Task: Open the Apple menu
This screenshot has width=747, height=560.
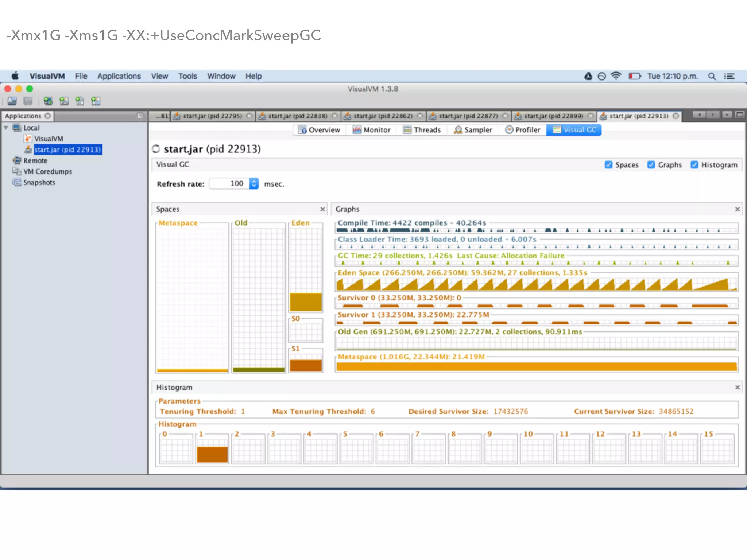Action: [x=15, y=76]
